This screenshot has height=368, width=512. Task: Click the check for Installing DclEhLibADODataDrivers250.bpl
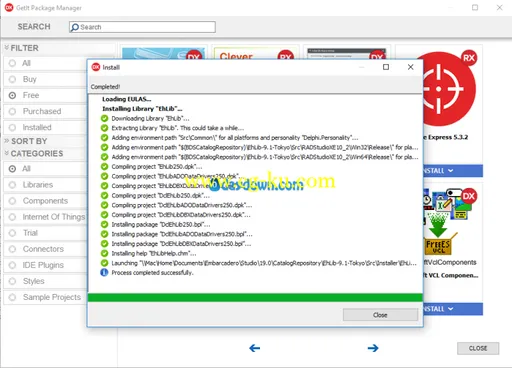(104, 234)
